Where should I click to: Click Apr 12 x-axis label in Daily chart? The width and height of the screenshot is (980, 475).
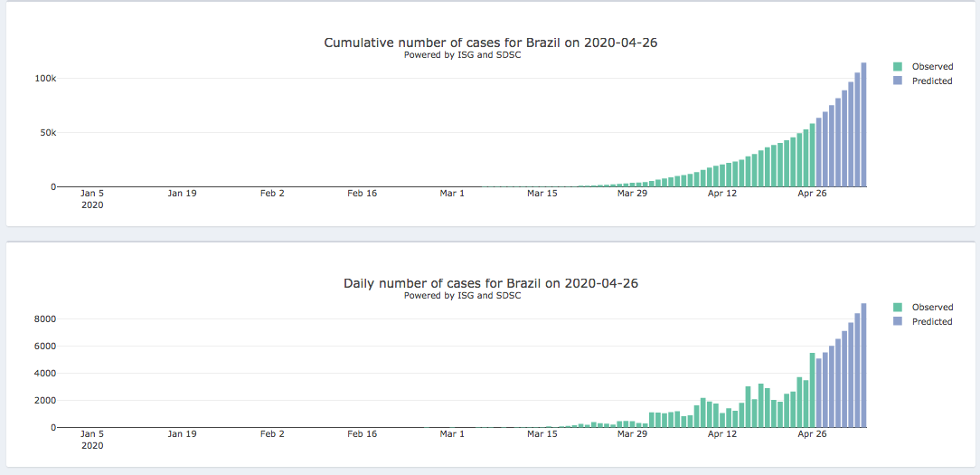pyautogui.click(x=722, y=434)
